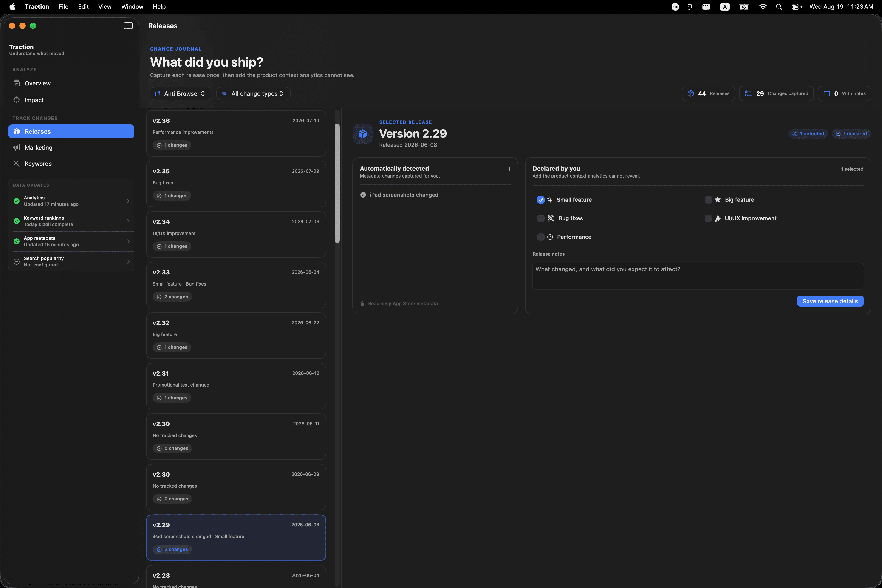Click App metadata green status icon

tap(17, 241)
